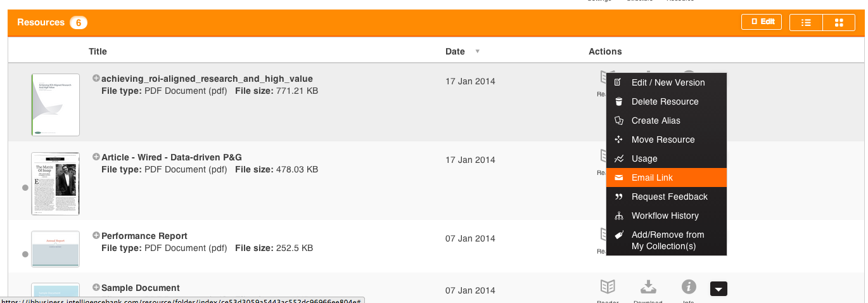
Task: Select Move Resource menu entry
Action: coord(667,139)
